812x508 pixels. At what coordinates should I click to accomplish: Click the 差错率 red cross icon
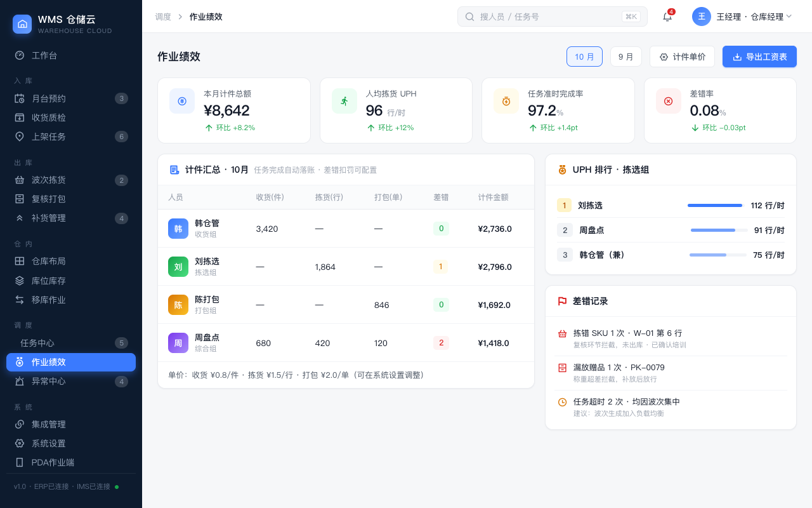pos(669,101)
